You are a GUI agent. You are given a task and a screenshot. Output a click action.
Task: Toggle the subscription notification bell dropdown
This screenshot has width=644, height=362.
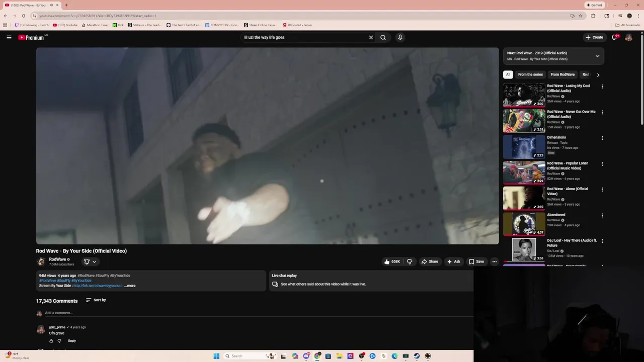pyautogui.click(x=90, y=261)
